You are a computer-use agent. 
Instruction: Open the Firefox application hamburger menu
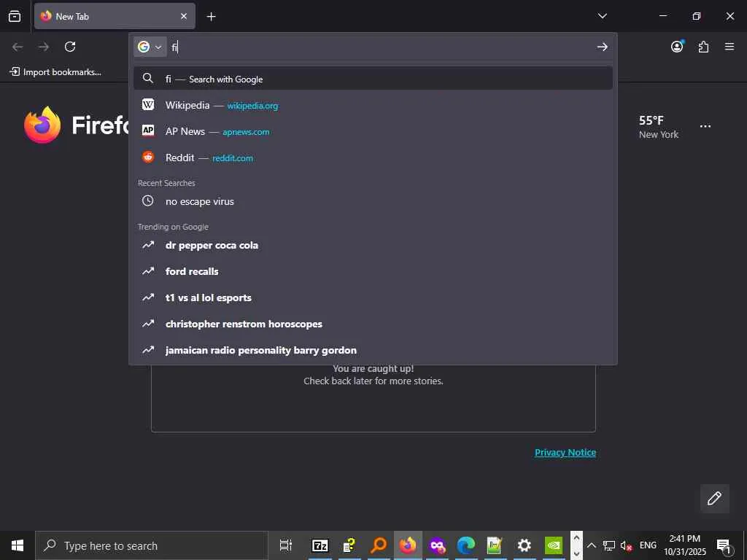tap(729, 47)
